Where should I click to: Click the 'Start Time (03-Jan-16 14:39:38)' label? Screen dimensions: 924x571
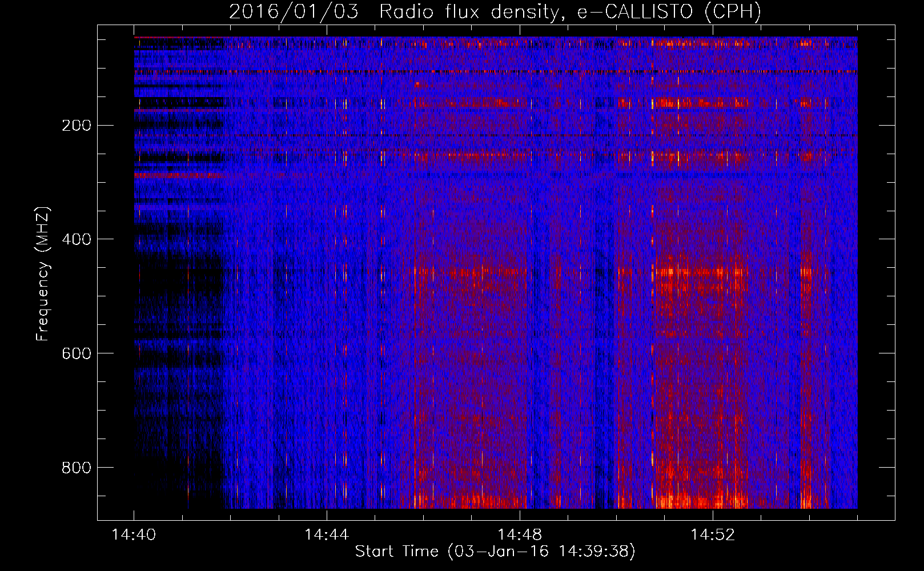click(495, 552)
